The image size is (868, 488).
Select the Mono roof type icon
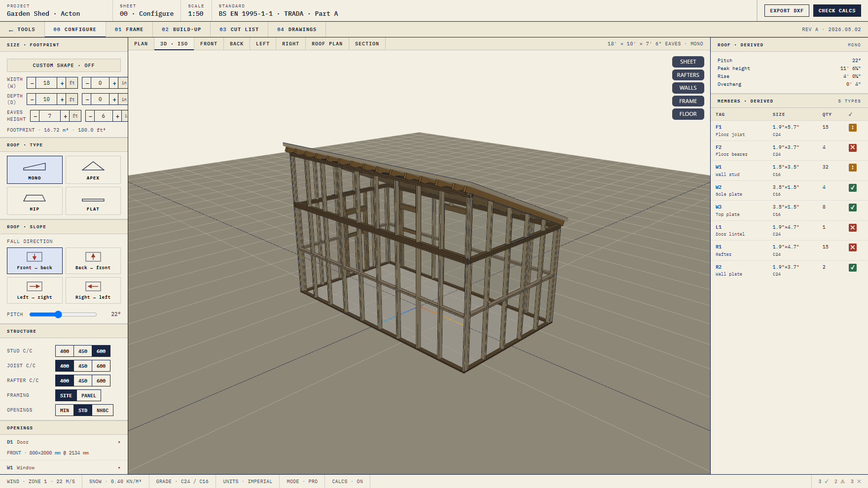click(x=35, y=170)
